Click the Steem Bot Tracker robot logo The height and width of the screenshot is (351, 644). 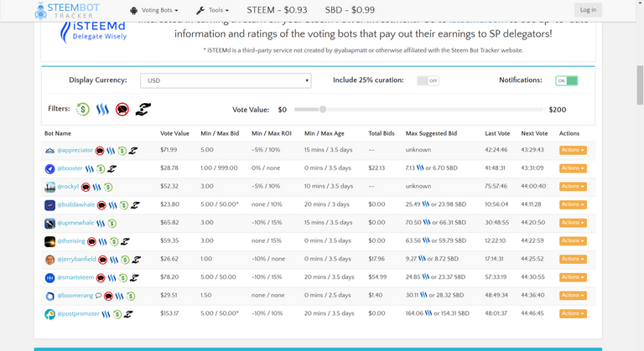40,10
